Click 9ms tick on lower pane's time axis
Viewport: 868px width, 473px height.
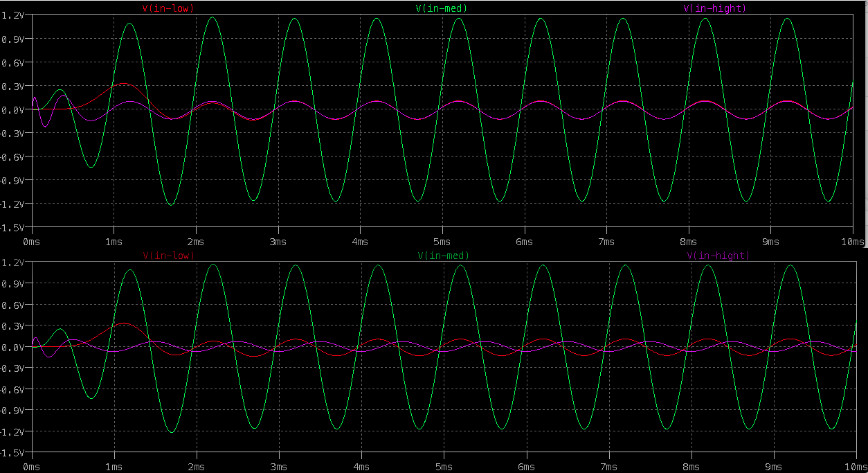click(774, 468)
